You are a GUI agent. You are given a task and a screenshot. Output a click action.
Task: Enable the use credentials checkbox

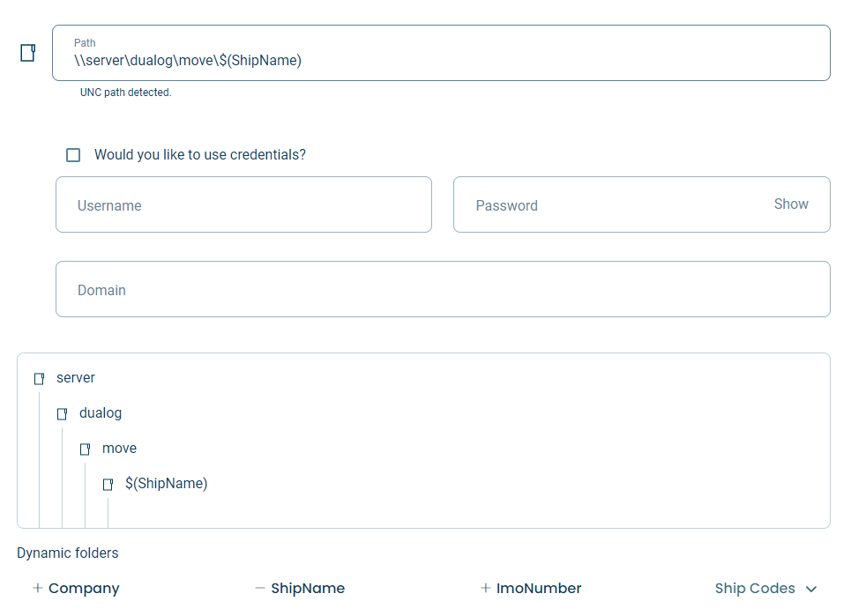73,155
